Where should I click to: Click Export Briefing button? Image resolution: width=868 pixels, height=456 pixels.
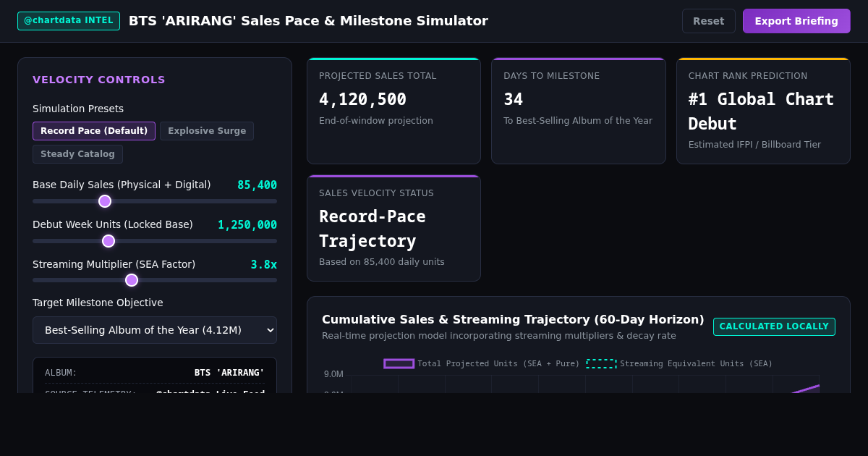pos(796,21)
